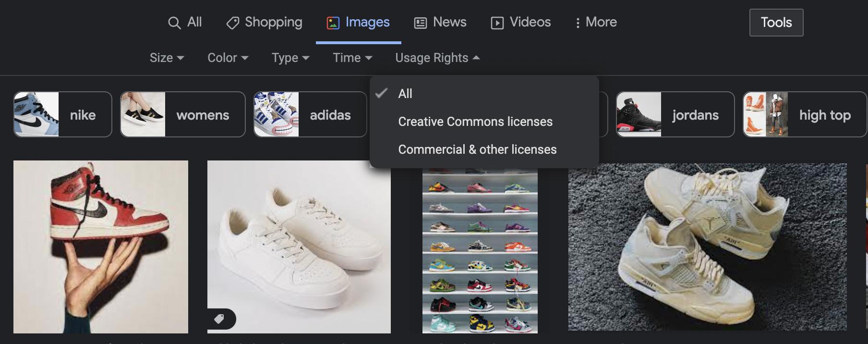Click the Images picture icon
The image size is (868, 344).
[333, 23]
